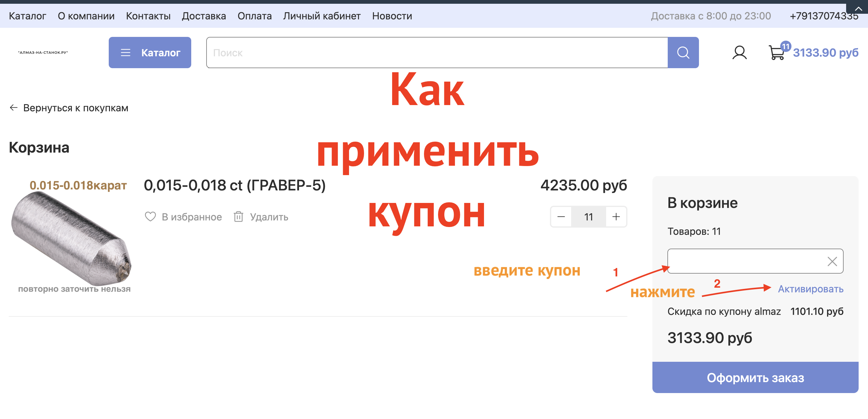This screenshot has width=868, height=419.
Task: Clear the coupon field with X
Action: click(832, 261)
